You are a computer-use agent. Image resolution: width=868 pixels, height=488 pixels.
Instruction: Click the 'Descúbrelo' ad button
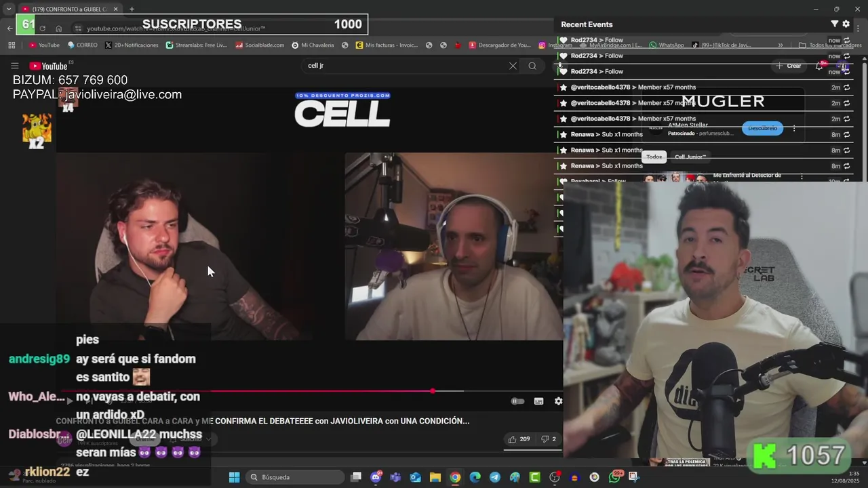click(762, 128)
